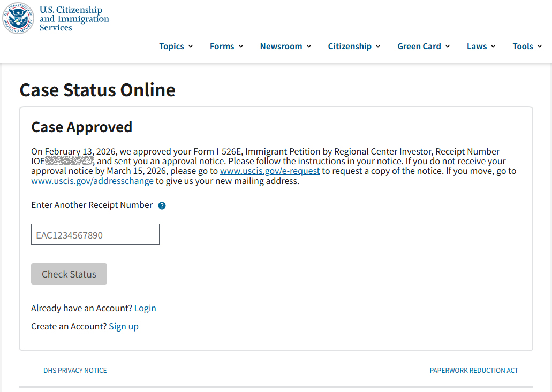This screenshot has width=552, height=392.
Task: Click the Check Status button
Action: coord(69,274)
